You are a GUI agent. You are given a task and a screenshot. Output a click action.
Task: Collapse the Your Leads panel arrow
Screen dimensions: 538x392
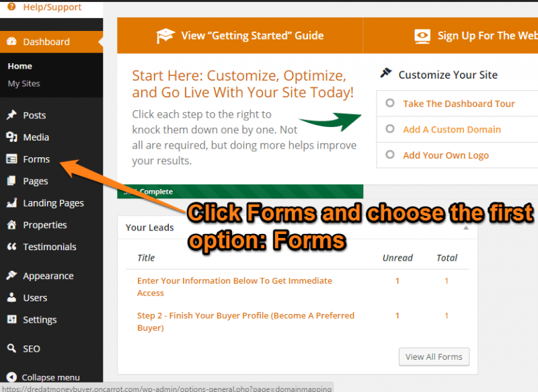465,228
